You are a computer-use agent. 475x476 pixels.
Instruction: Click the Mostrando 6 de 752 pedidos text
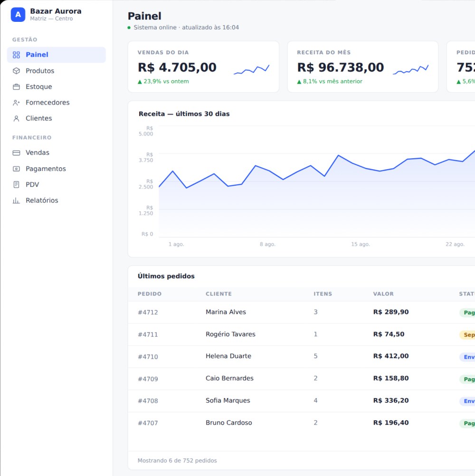[x=177, y=460]
